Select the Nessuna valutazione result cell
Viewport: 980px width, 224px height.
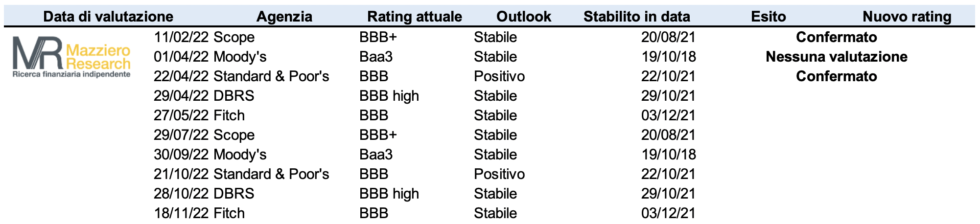837,57
